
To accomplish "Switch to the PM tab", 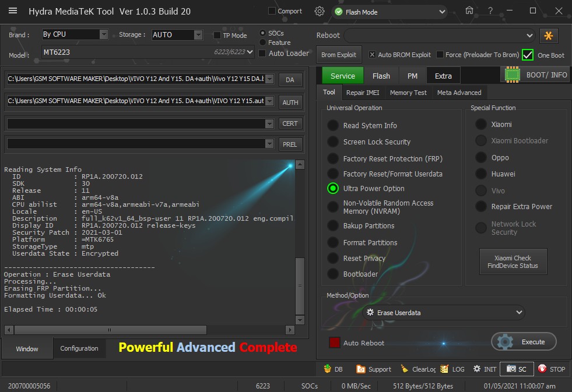I will pyautogui.click(x=412, y=76).
